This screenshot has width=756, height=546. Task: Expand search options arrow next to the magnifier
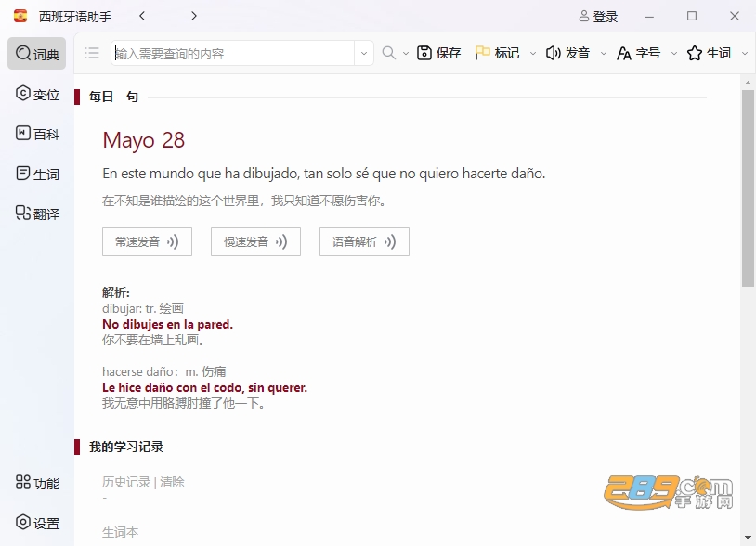(x=406, y=54)
